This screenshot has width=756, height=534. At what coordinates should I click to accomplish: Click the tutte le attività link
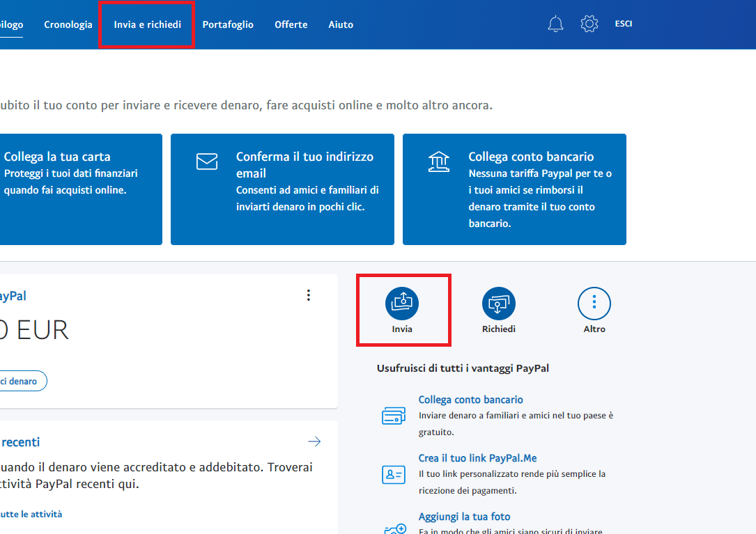31,515
